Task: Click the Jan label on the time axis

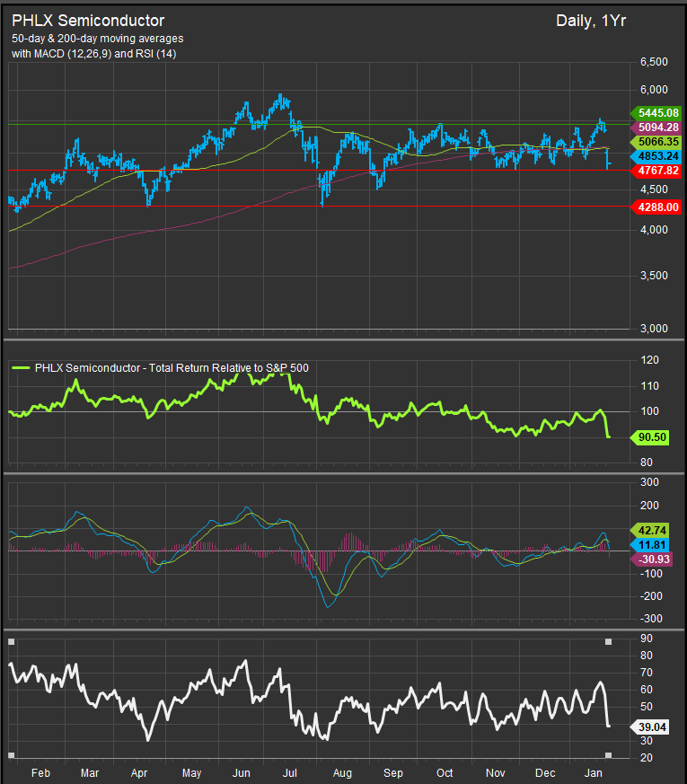Action: pyautogui.click(x=594, y=773)
